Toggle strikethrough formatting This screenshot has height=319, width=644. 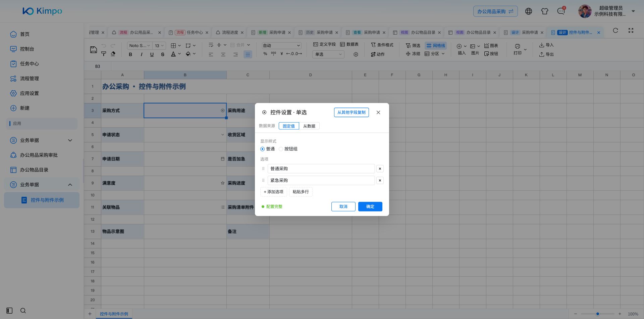point(163,54)
